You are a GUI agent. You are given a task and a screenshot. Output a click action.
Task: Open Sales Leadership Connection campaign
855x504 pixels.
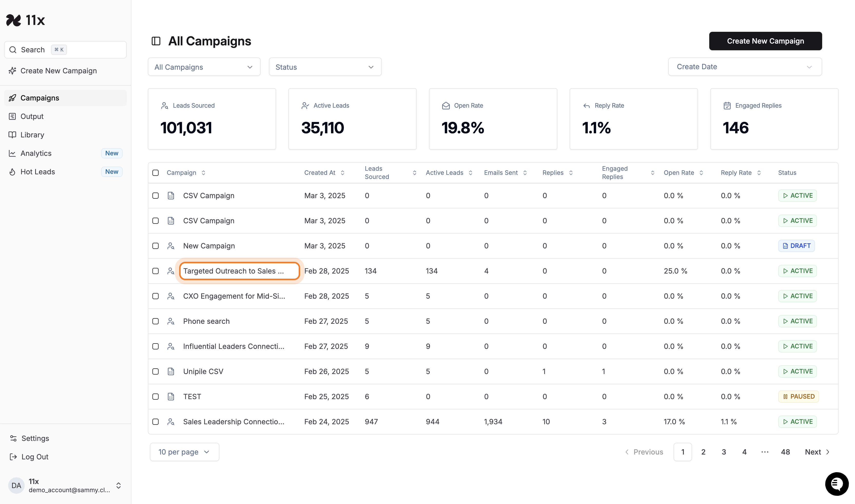(234, 422)
